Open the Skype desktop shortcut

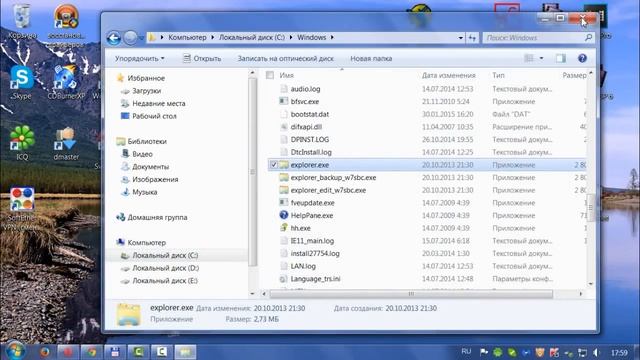21,82
